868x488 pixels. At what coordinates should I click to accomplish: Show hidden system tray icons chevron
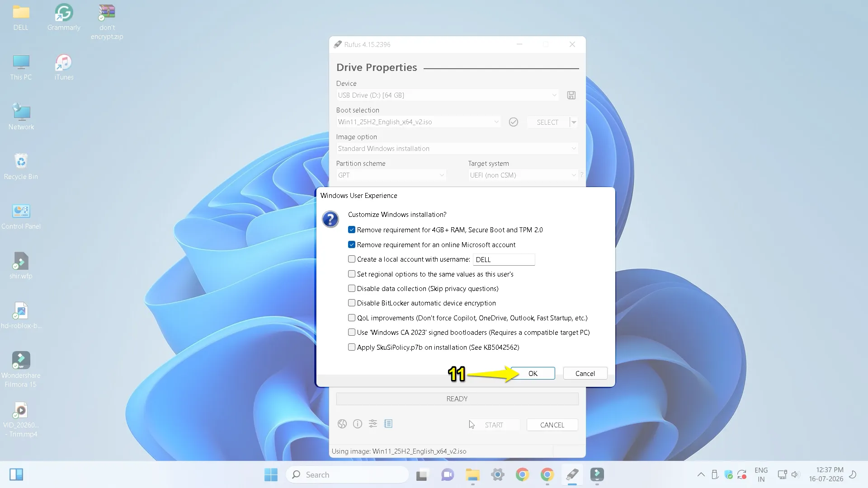701,474
